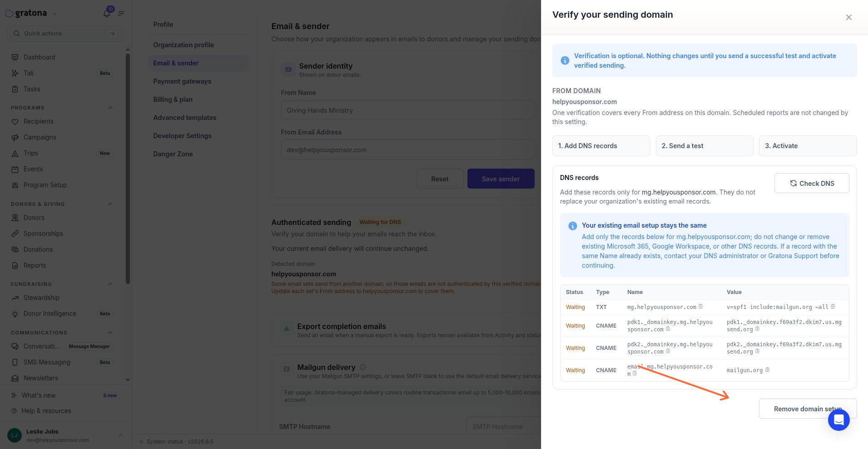
Task: Copy the mailgun.org CNAME value
Action: [x=767, y=370]
